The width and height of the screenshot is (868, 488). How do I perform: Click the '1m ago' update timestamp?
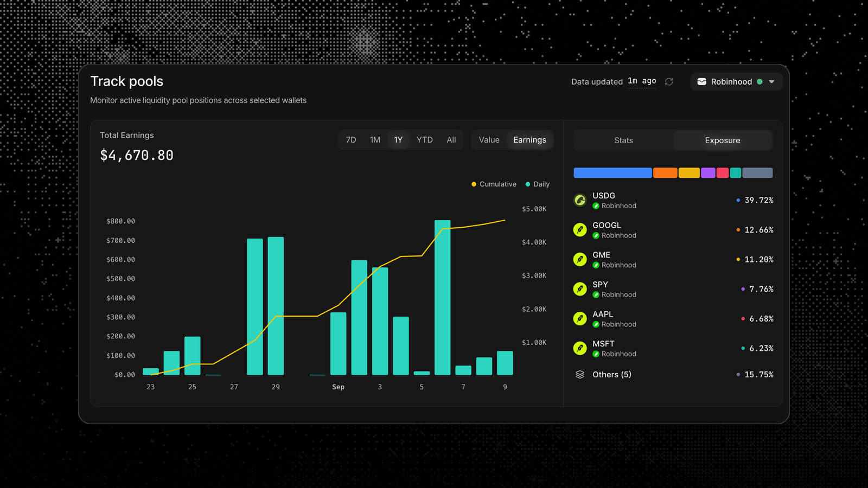click(x=642, y=81)
